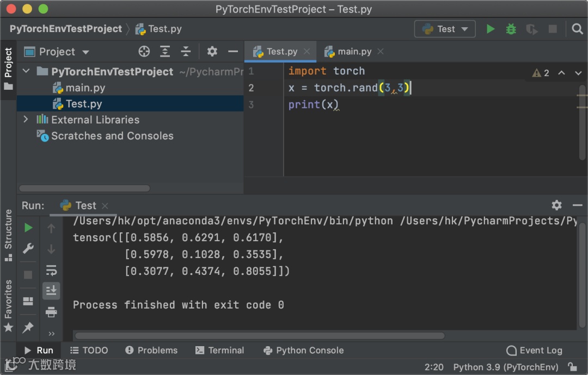Select main.py in the project tree
Viewport: 588px width, 375px height.
pyautogui.click(x=85, y=88)
